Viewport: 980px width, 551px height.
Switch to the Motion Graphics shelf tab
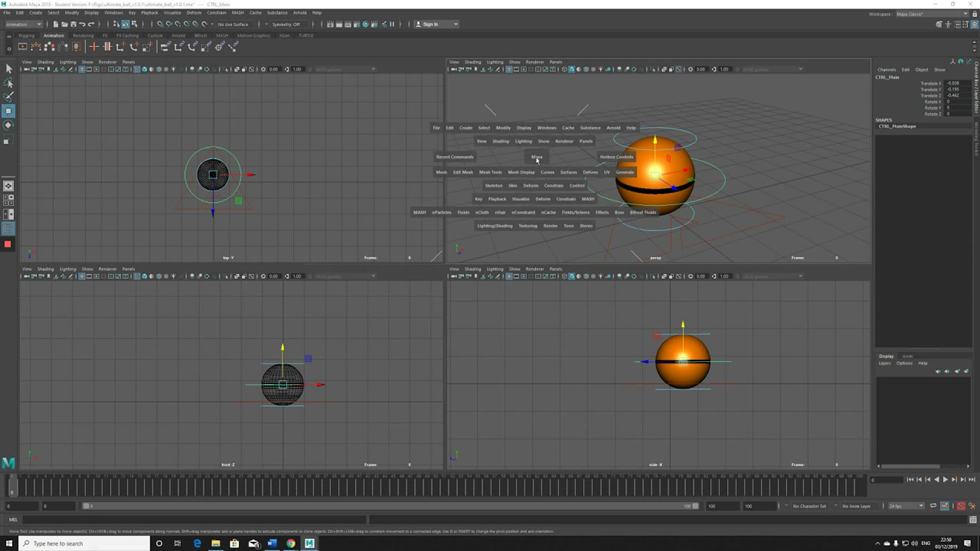[253, 35]
